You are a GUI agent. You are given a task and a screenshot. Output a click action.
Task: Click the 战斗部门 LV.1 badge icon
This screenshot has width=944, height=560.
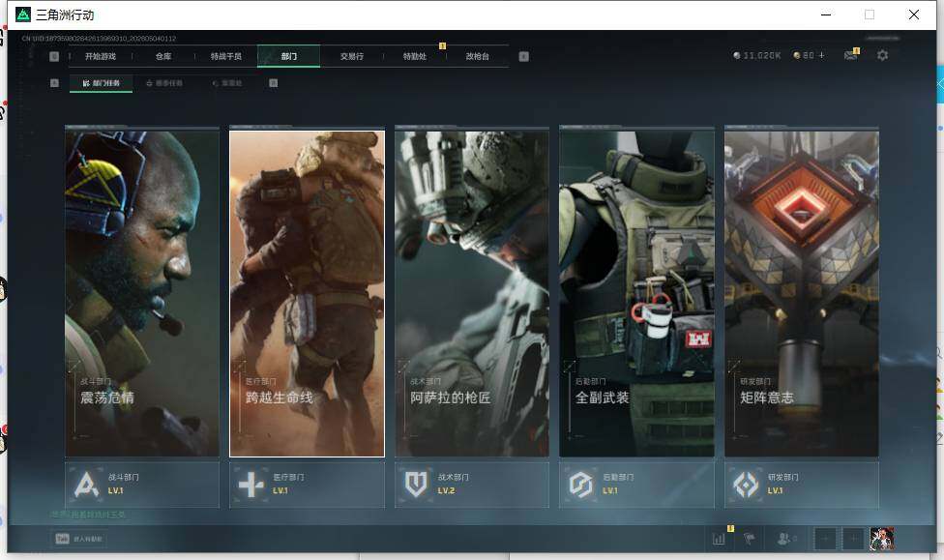pos(86,485)
